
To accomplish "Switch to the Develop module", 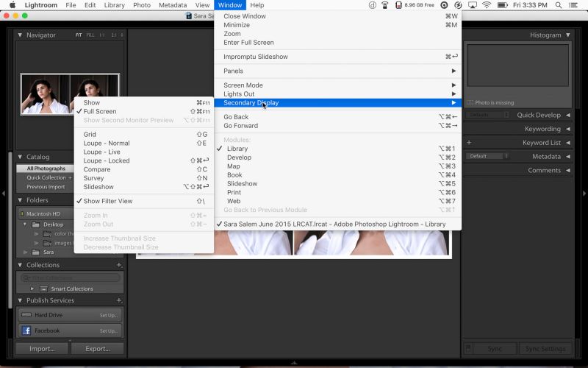I will pos(337,158).
